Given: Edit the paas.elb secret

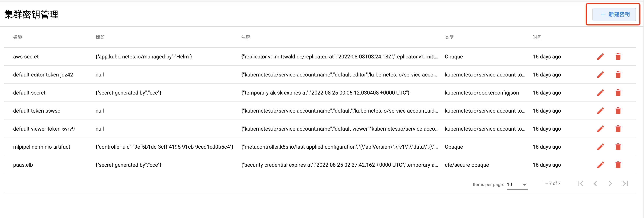Looking at the screenshot, I should tap(601, 165).
